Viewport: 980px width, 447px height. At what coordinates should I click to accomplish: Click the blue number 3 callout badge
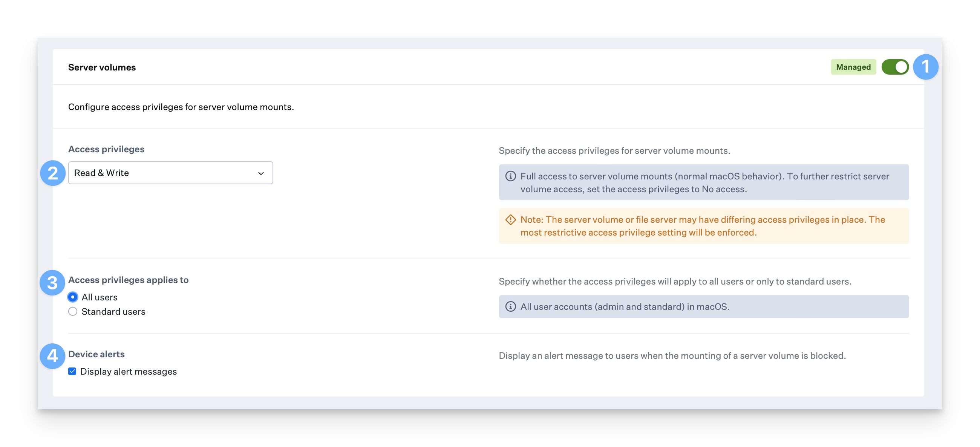(52, 283)
